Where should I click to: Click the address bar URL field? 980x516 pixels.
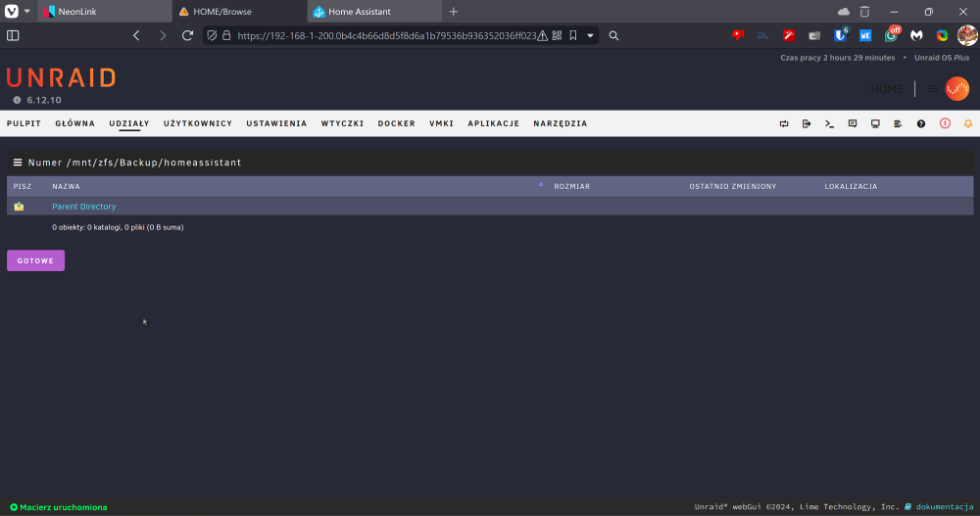pos(386,35)
